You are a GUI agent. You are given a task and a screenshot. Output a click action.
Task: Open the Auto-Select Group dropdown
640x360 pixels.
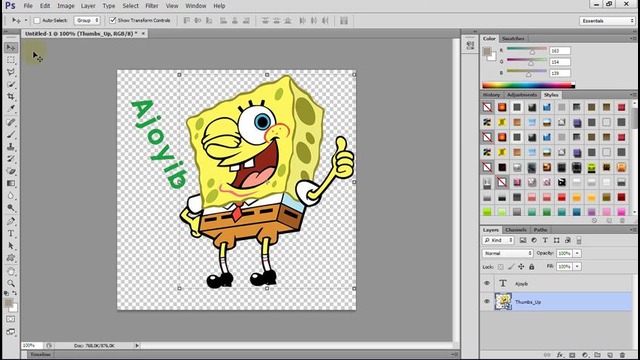click(x=87, y=20)
